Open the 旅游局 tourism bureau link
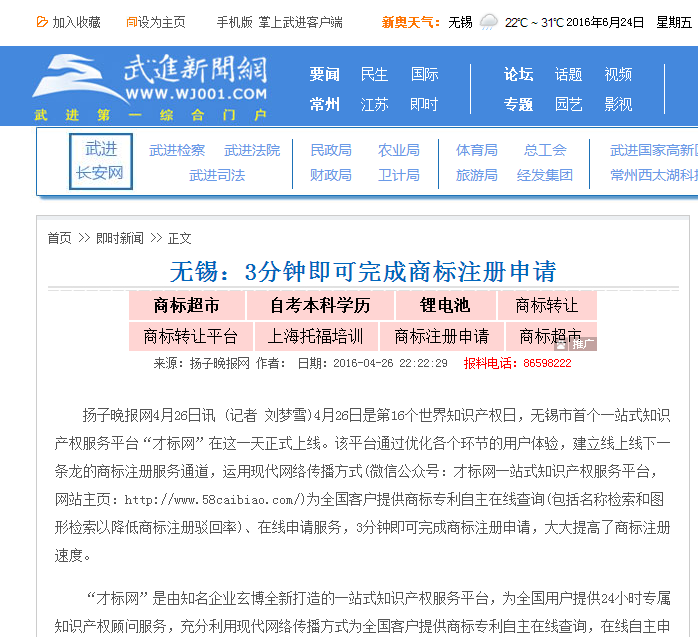This screenshot has width=698, height=637. point(476,175)
